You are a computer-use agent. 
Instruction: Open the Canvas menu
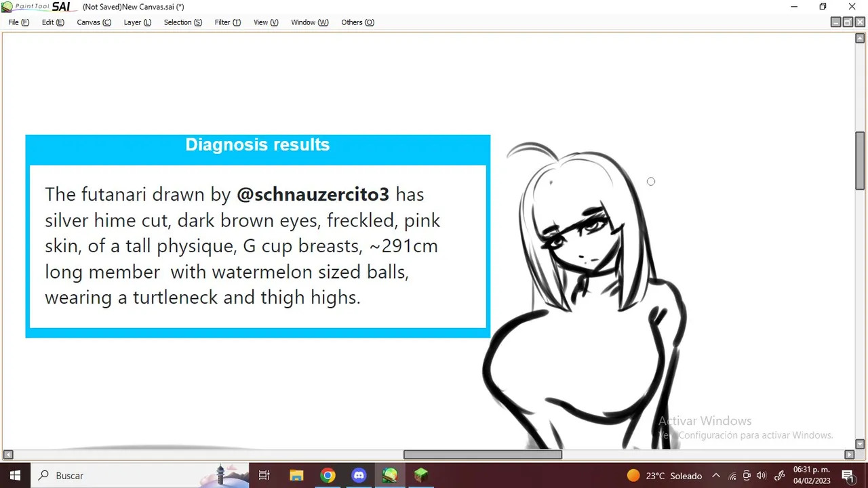(94, 22)
